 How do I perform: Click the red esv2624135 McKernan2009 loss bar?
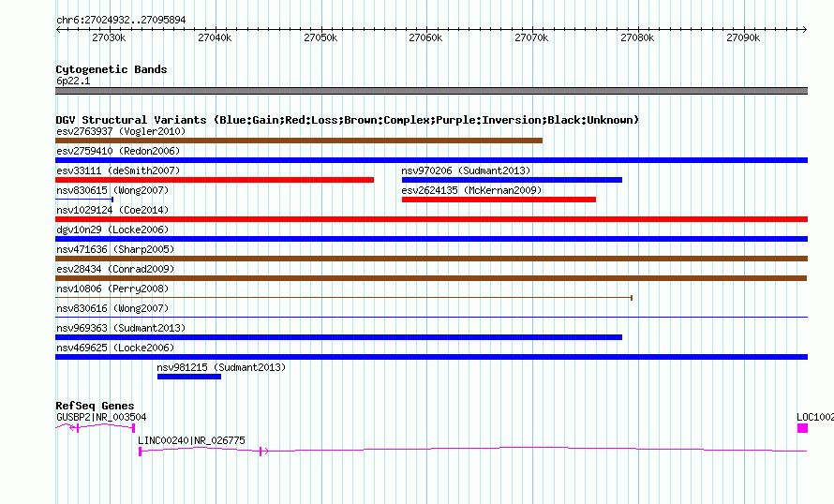[499, 200]
